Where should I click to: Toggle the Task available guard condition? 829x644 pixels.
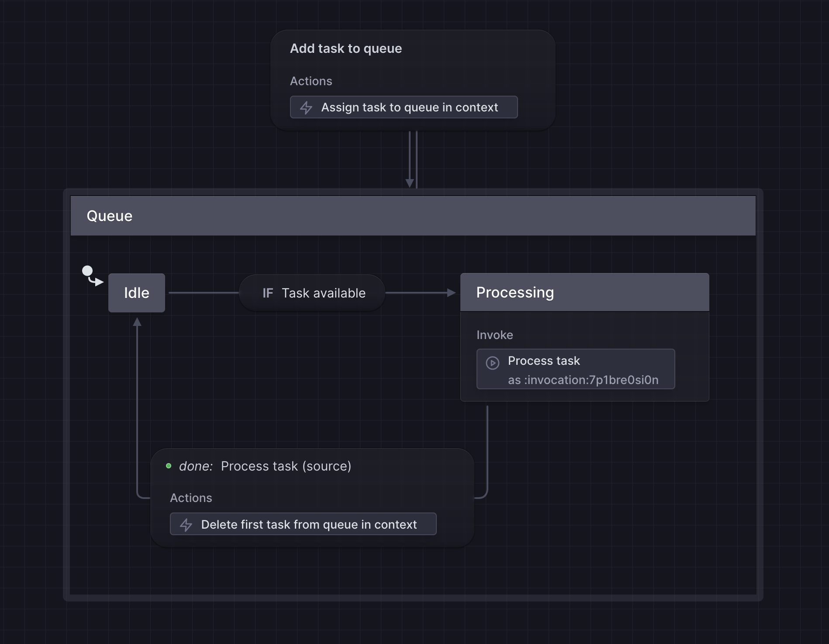coord(323,293)
